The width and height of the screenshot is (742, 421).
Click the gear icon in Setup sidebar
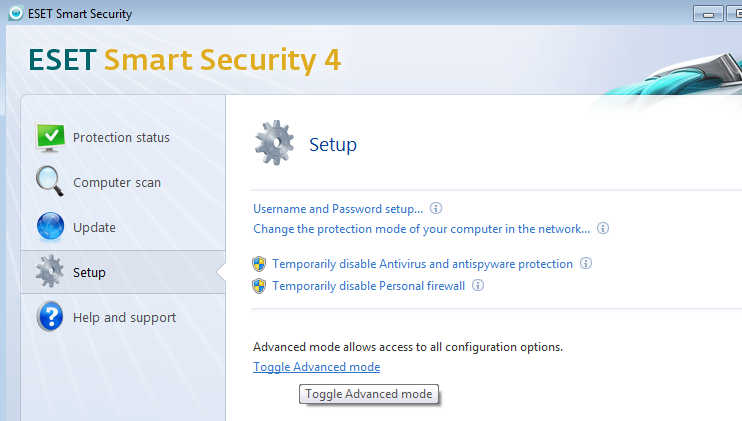coord(50,271)
